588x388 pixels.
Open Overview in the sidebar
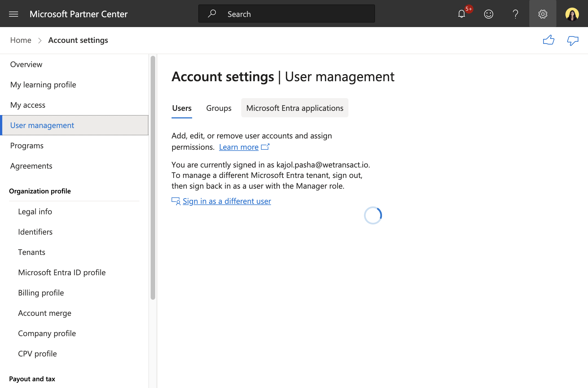[x=74, y=64]
